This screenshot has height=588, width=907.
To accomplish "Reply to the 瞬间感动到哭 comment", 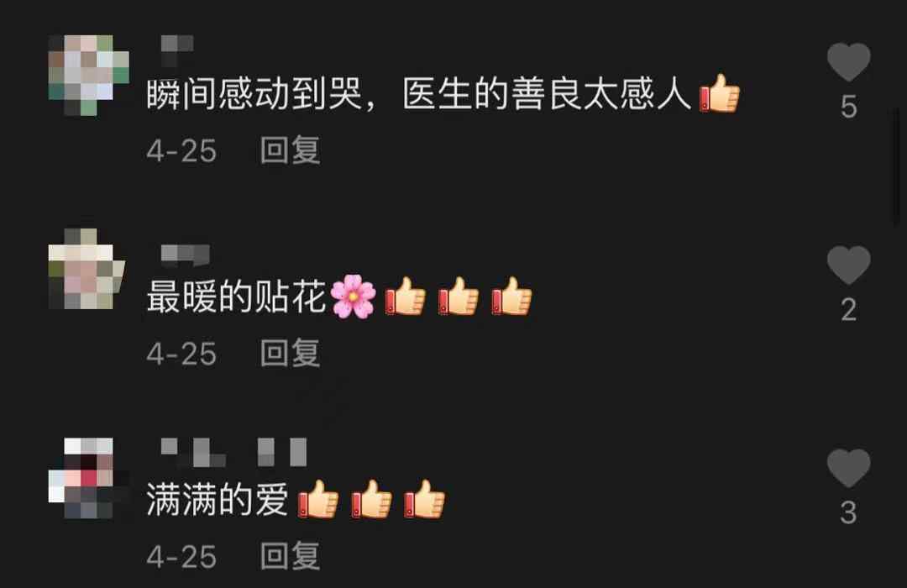I will click(x=290, y=150).
